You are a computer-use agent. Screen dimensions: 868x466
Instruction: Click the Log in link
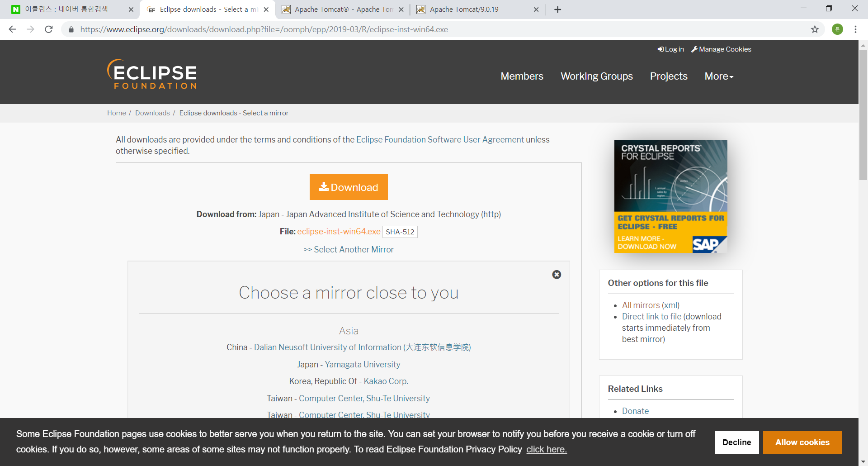(x=670, y=49)
